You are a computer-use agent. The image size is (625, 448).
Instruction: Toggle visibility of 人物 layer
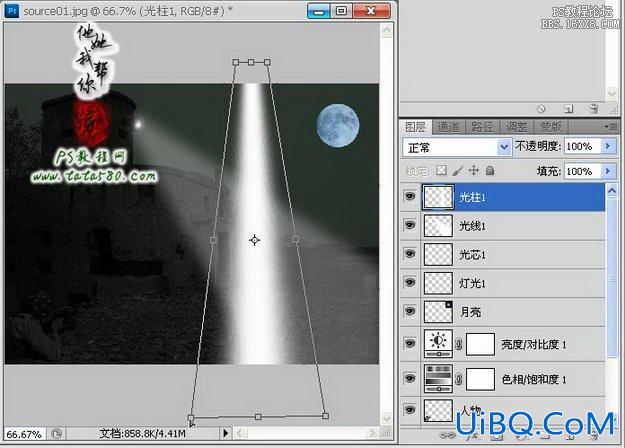click(410, 410)
